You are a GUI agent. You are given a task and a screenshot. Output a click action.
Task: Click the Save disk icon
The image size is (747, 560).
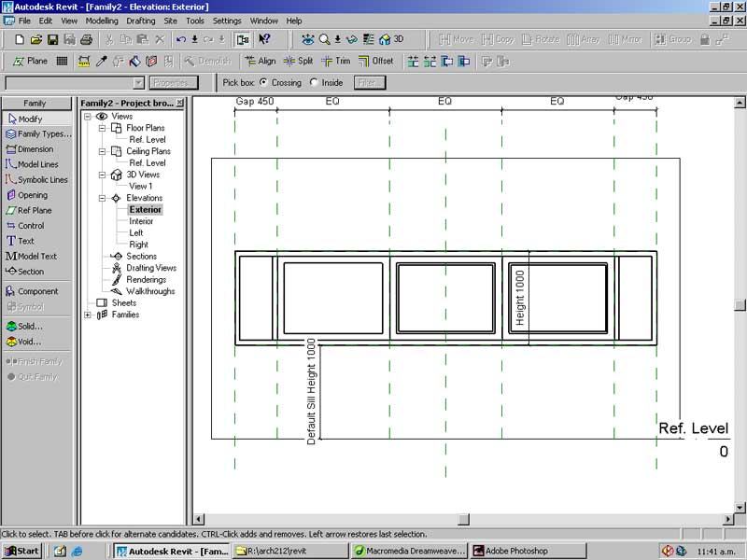coord(53,40)
